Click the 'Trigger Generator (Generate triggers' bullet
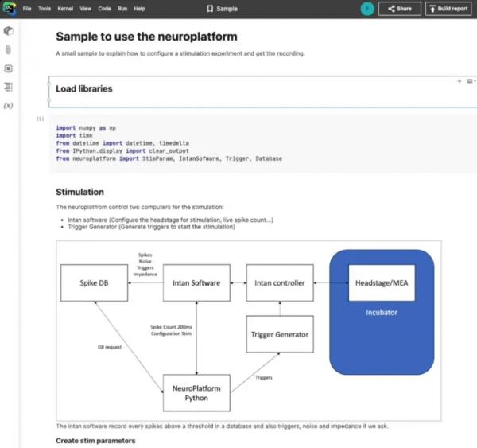 [x=151, y=227]
